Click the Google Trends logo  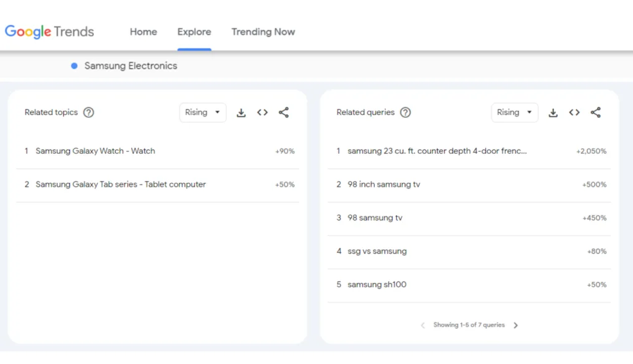click(x=49, y=32)
